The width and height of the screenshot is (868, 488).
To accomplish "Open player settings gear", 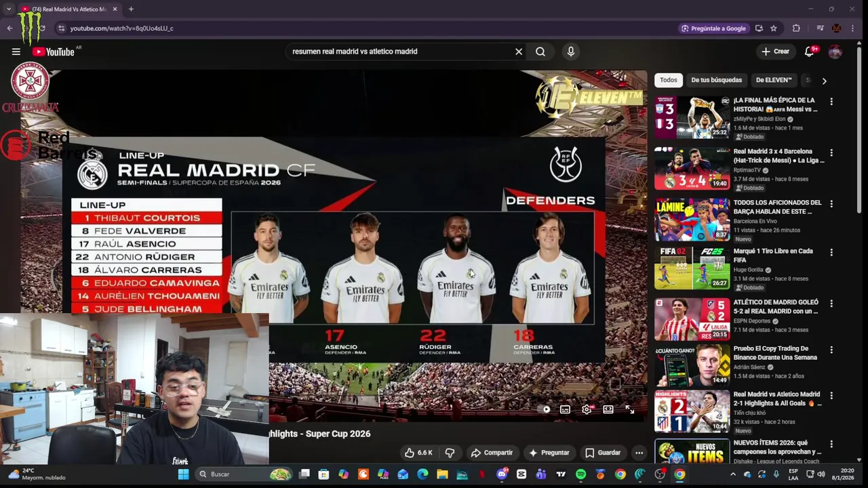I will pos(587,409).
